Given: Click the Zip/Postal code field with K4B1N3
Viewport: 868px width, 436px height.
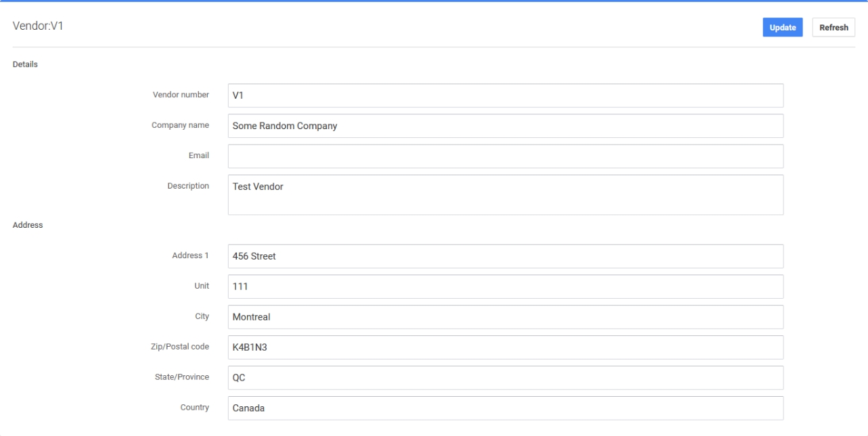Looking at the screenshot, I should click(505, 347).
